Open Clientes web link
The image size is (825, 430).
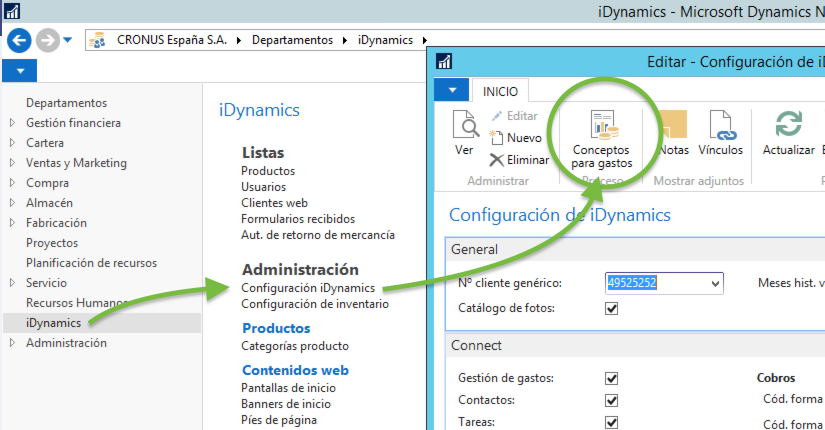click(274, 203)
